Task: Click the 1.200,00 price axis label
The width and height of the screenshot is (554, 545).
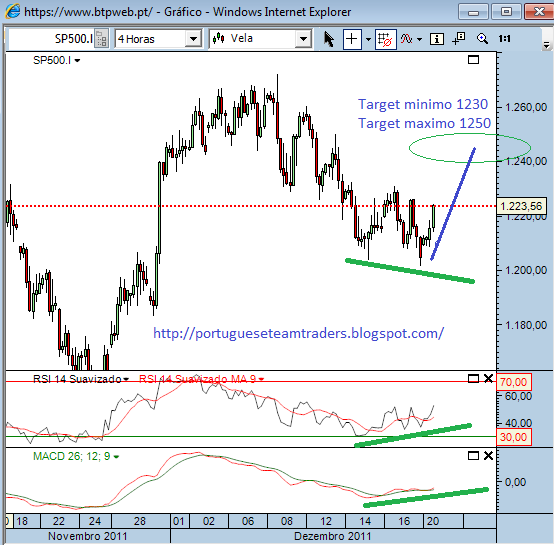Action: point(526,271)
